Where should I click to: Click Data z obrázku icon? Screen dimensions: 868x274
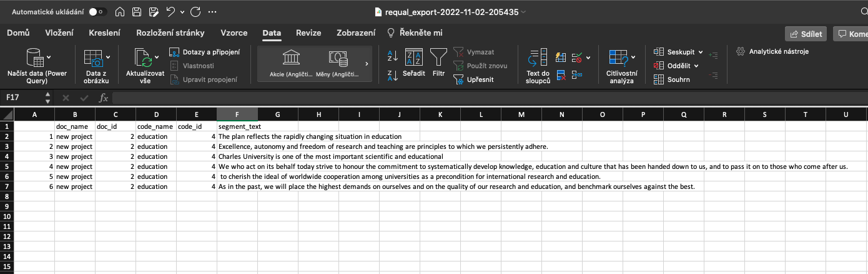click(x=94, y=58)
